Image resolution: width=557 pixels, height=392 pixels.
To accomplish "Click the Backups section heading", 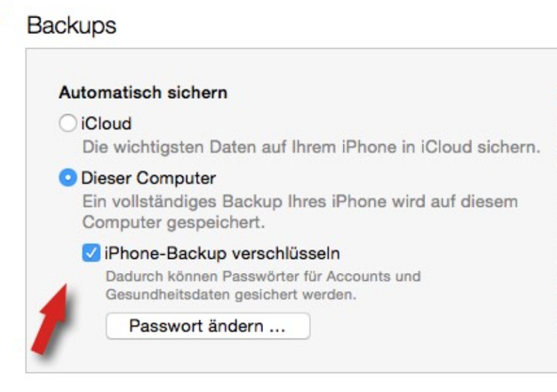I will [72, 26].
